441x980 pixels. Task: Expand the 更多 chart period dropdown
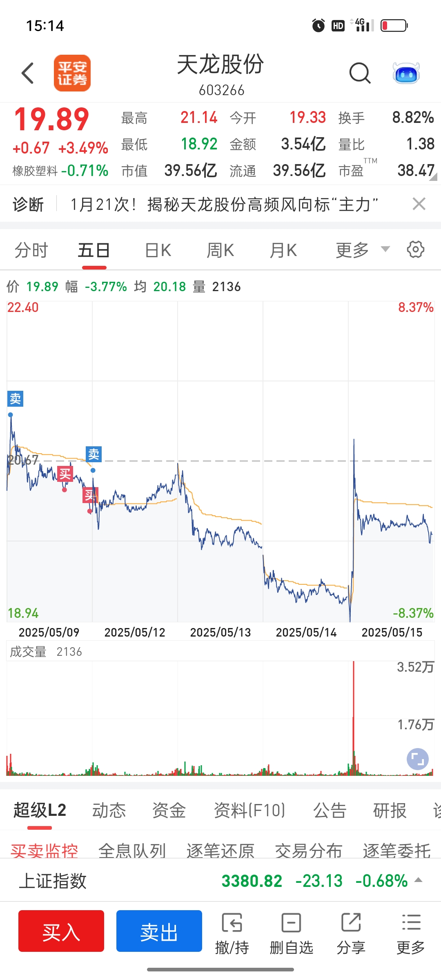[363, 250]
